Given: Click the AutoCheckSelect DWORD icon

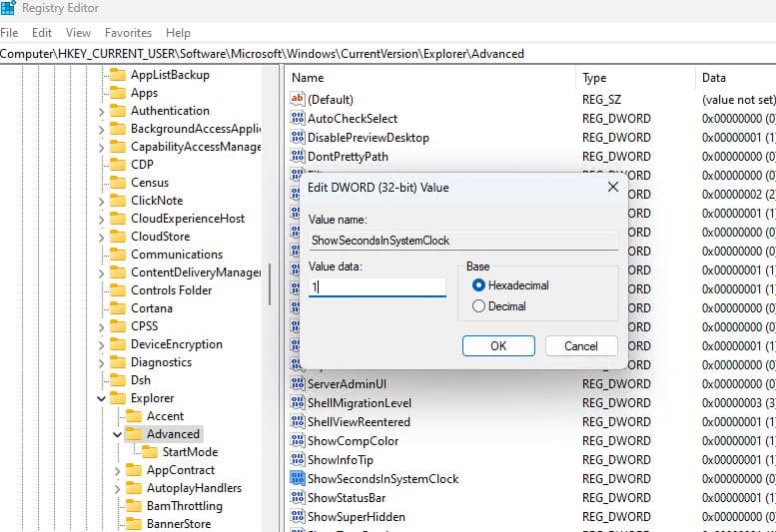Looking at the screenshot, I should (x=298, y=118).
